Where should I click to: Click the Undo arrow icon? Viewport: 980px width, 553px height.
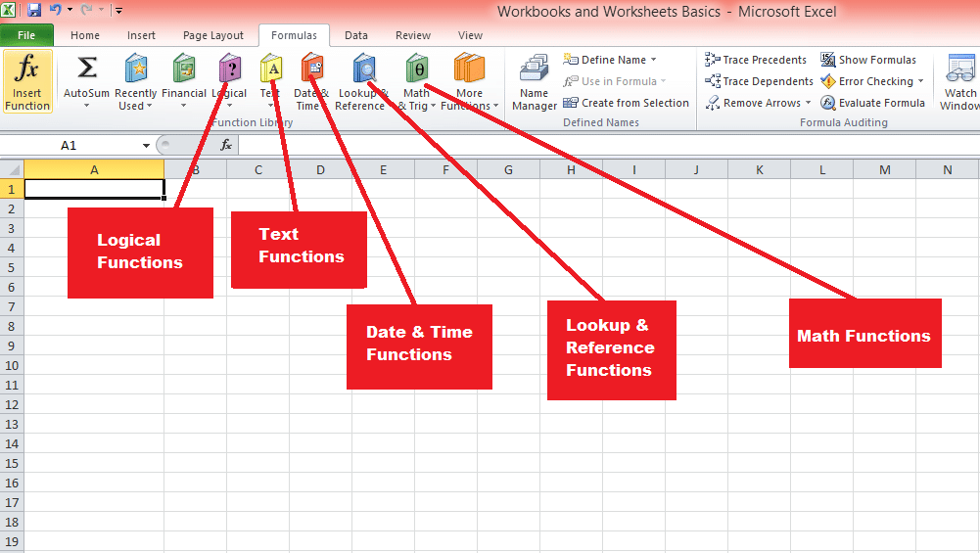55,10
